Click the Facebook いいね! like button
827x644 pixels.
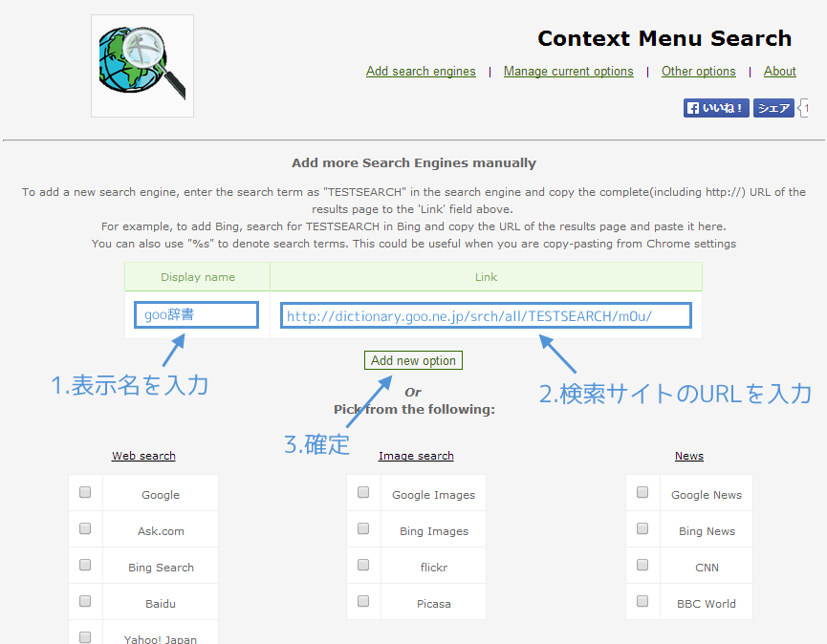coord(716,108)
